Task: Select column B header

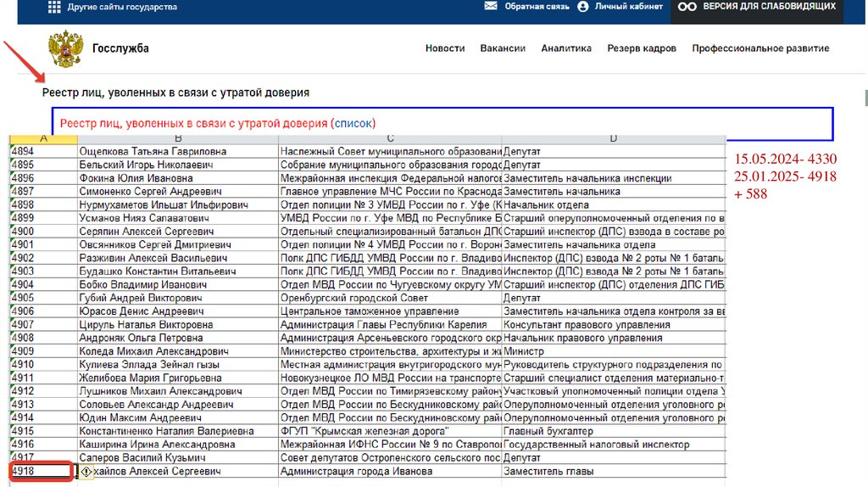Action: tap(178, 139)
